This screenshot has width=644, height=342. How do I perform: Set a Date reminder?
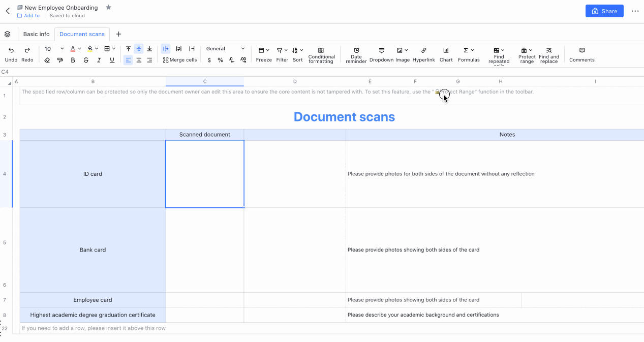[x=356, y=54]
